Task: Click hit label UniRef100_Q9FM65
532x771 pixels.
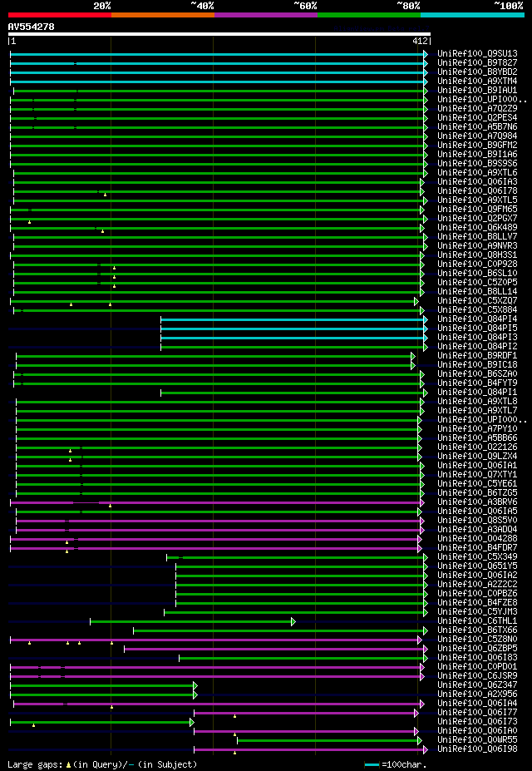Action: pos(477,210)
